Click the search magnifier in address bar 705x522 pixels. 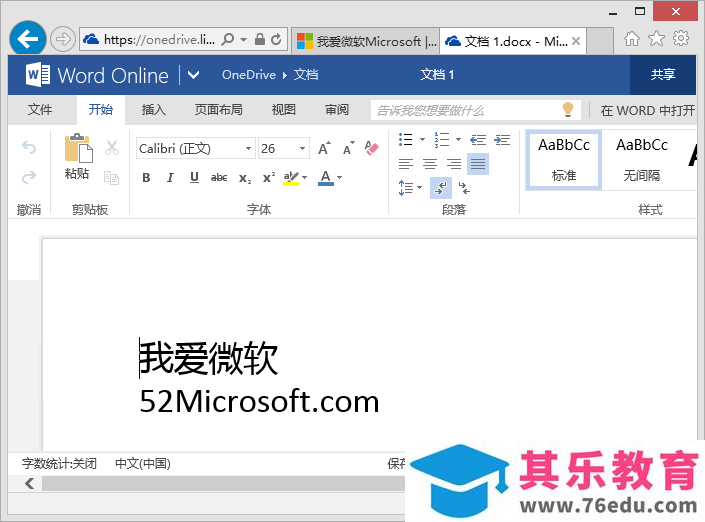pyautogui.click(x=228, y=39)
